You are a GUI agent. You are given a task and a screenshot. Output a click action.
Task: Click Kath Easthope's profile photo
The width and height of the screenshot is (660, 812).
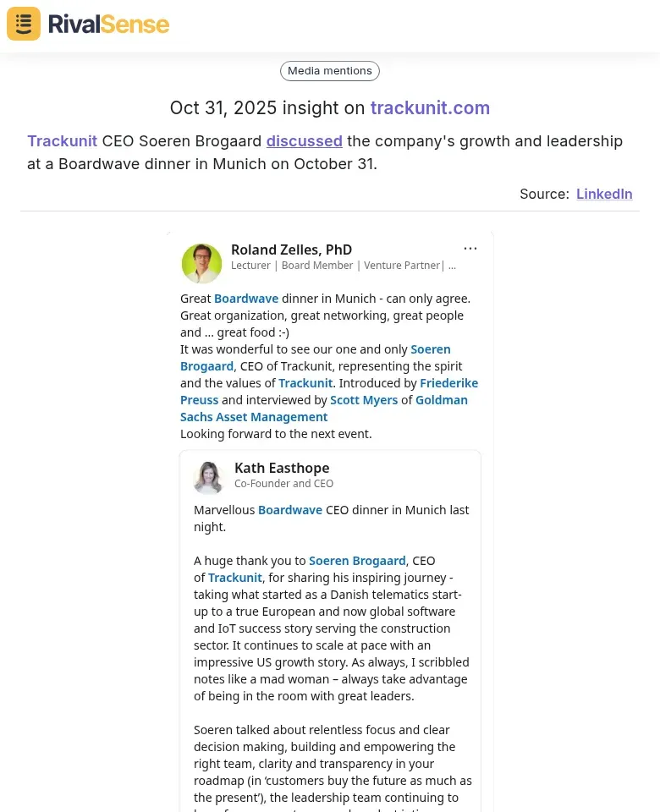pyautogui.click(x=208, y=478)
